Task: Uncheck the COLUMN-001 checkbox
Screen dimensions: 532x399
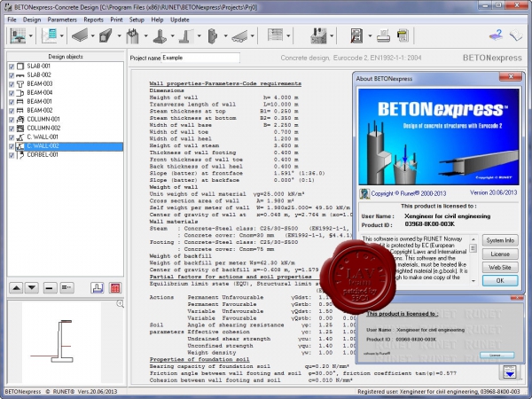Action: point(12,120)
